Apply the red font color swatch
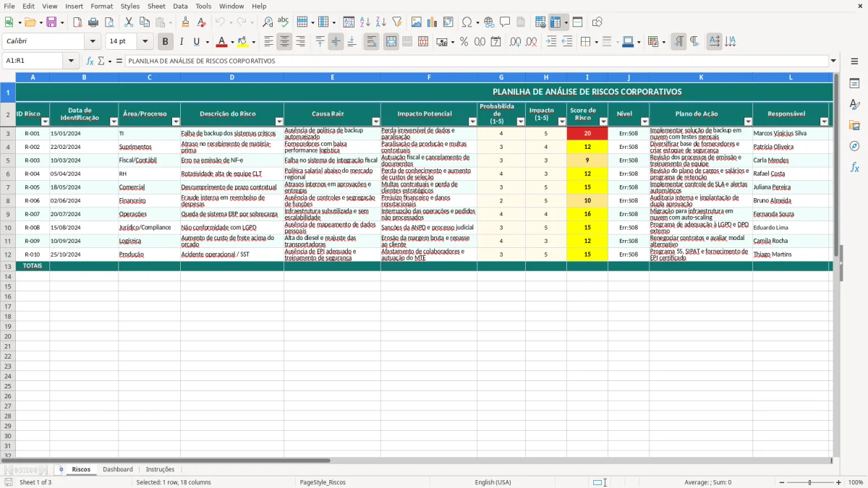868x488 pixels. coord(221,42)
